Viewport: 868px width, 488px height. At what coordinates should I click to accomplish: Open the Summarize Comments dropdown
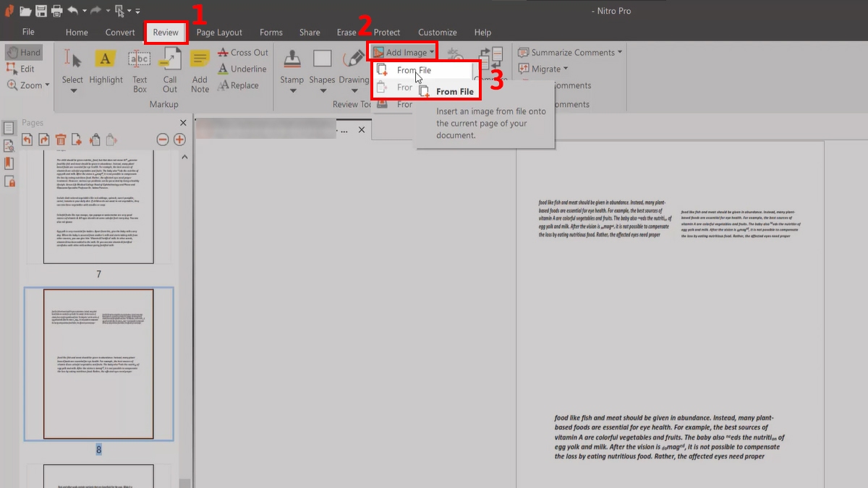(570, 53)
